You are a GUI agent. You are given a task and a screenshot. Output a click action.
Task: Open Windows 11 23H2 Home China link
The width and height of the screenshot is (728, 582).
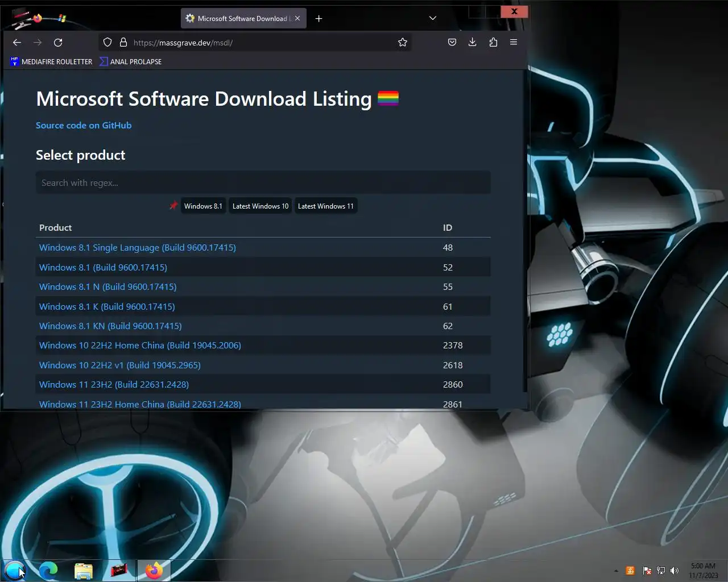click(140, 404)
